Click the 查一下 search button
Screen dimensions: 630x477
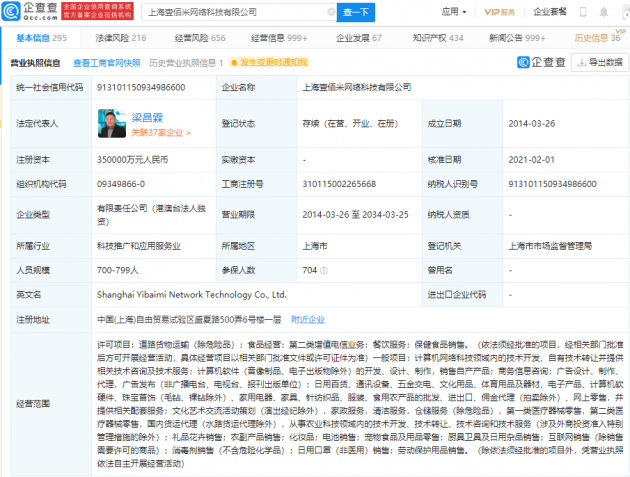click(x=356, y=12)
